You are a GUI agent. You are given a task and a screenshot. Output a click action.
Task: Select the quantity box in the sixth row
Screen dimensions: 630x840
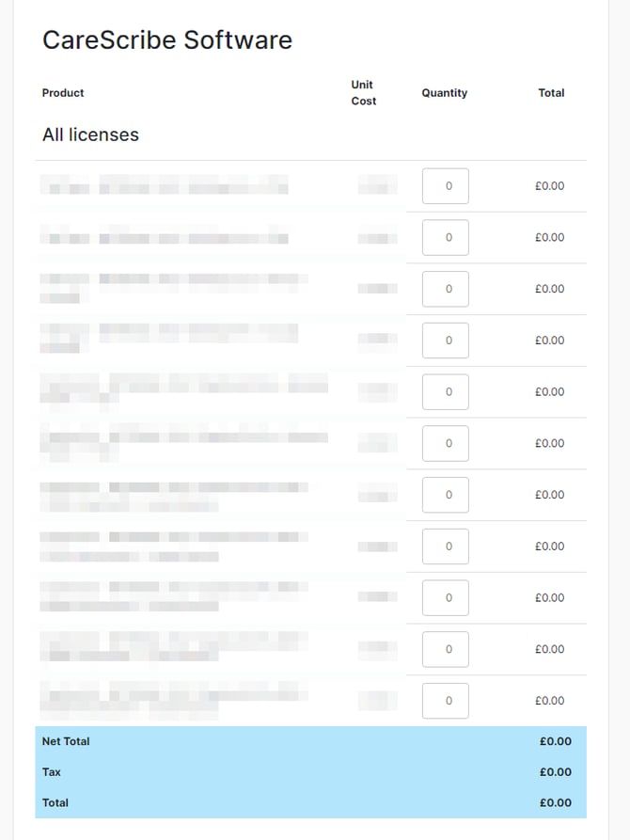[446, 443]
